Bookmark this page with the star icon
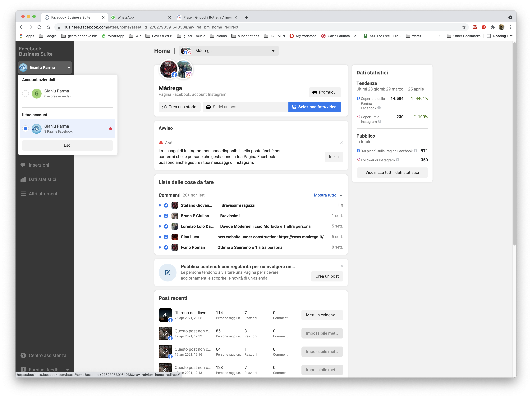Viewport: 532px width, 398px height. coord(464,27)
